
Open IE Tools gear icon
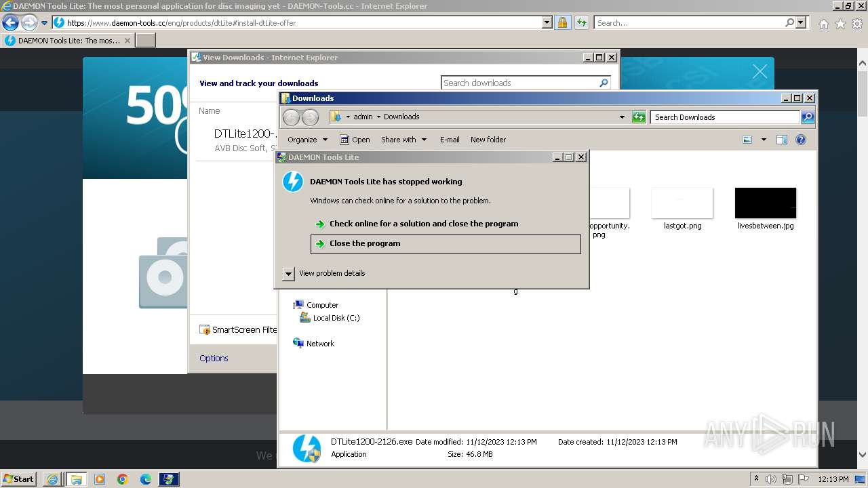click(x=857, y=24)
